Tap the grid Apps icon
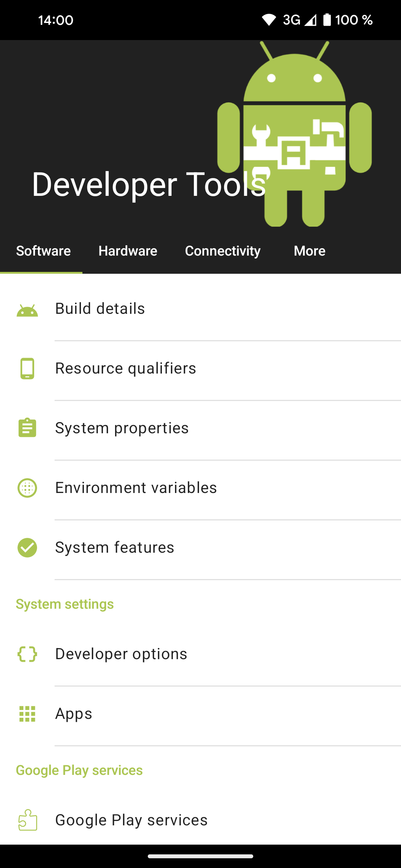The width and height of the screenshot is (401, 868). pyautogui.click(x=27, y=714)
